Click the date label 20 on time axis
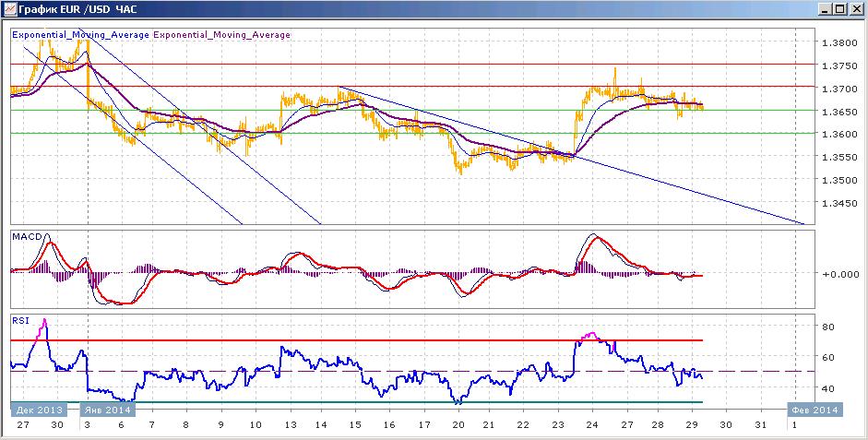This screenshot has height=440, width=868. [458, 424]
